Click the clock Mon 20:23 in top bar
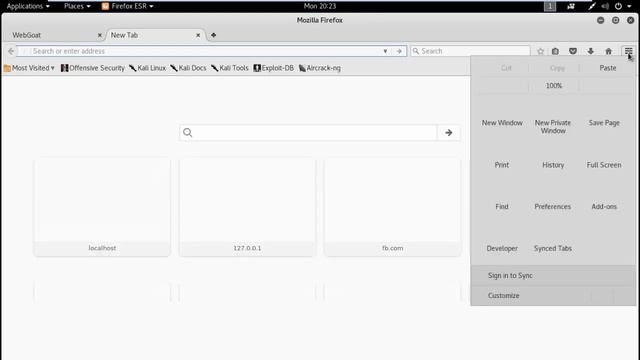 coord(320,6)
